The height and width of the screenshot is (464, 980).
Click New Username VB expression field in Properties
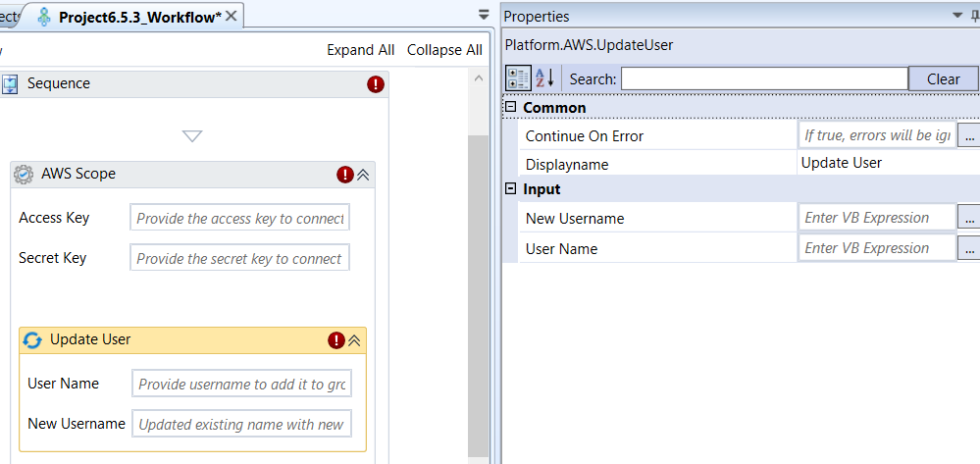[x=878, y=217]
